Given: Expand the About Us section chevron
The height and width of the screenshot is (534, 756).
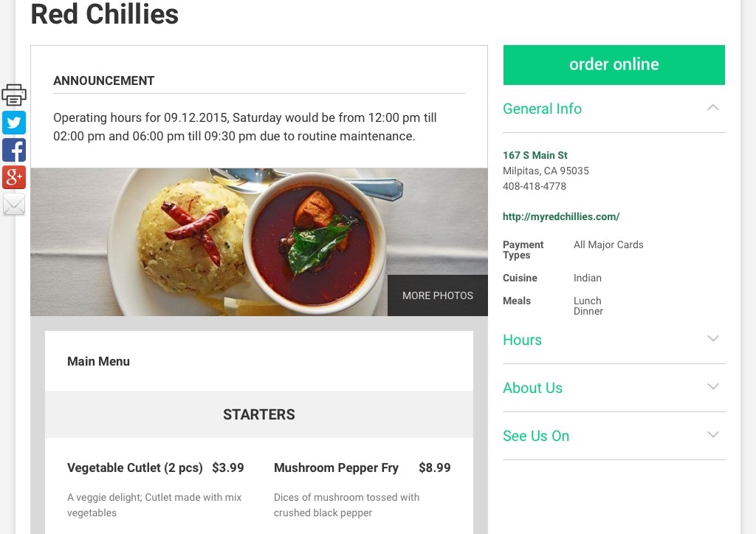Looking at the screenshot, I should pos(712,387).
